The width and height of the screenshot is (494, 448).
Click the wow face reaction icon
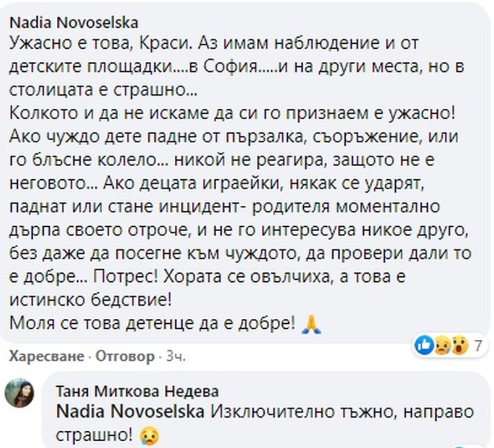tap(459, 346)
